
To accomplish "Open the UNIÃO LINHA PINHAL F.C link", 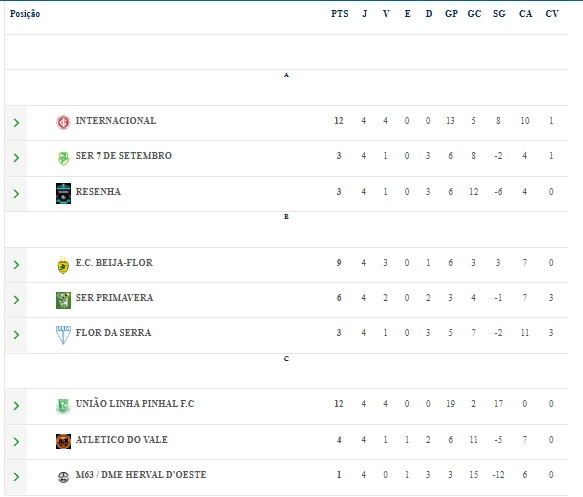I will point(135,403).
